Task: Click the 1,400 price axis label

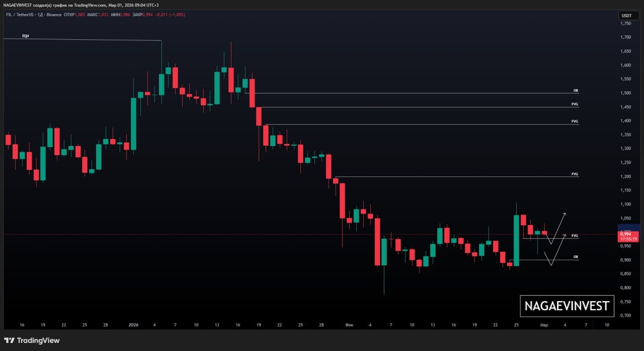Action: tap(626, 121)
